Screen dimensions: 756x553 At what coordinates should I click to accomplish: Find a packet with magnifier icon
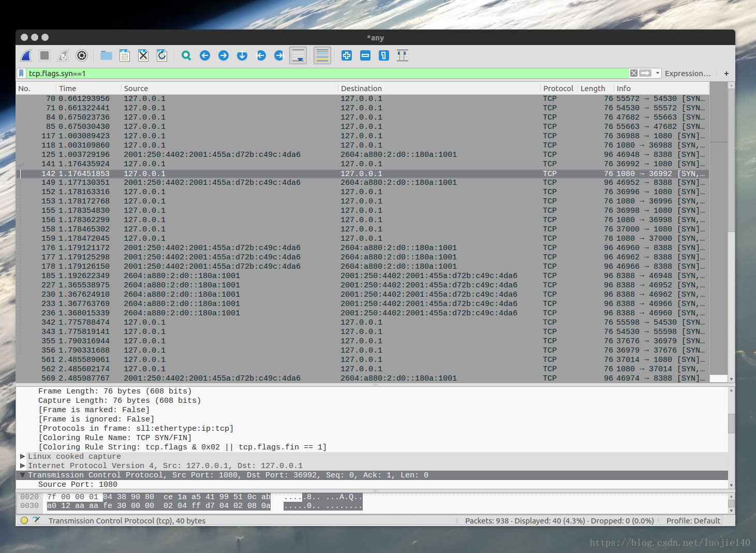click(186, 55)
